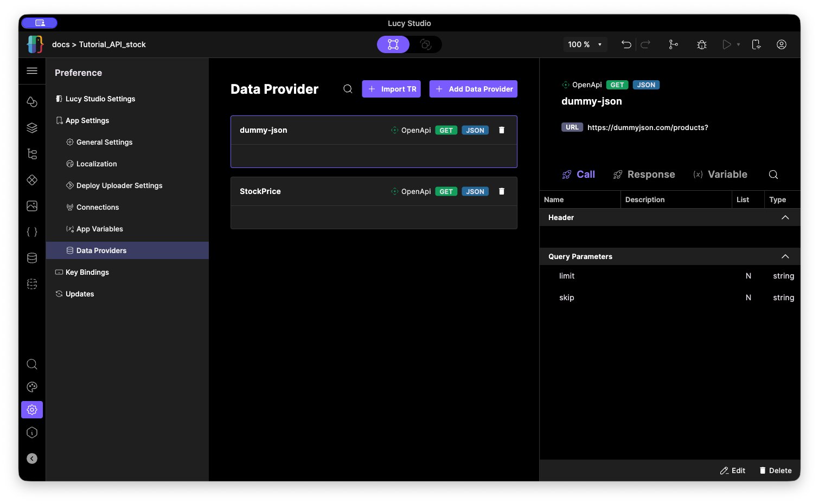The image size is (819, 504).
Task: Open the hexagon info sidebar icon
Action: pos(32,432)
